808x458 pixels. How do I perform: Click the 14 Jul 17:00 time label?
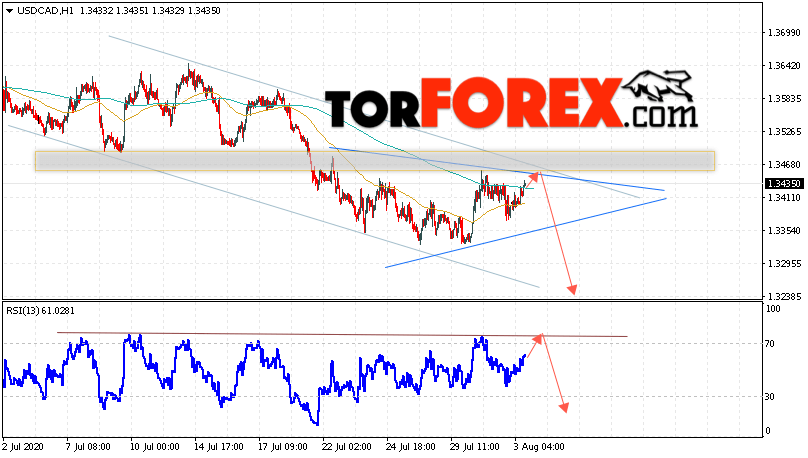218,447
